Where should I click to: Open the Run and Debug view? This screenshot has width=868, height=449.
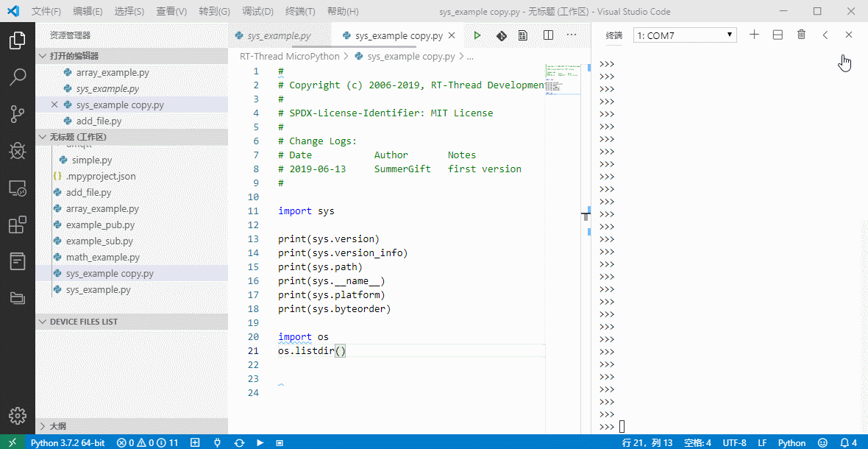tap(18, 151)
